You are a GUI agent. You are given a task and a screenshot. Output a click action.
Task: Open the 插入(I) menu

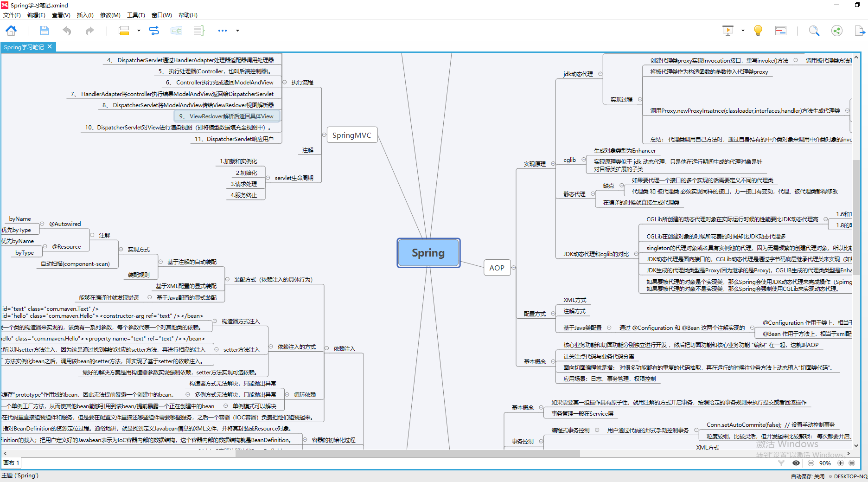(x=85, y=15)
